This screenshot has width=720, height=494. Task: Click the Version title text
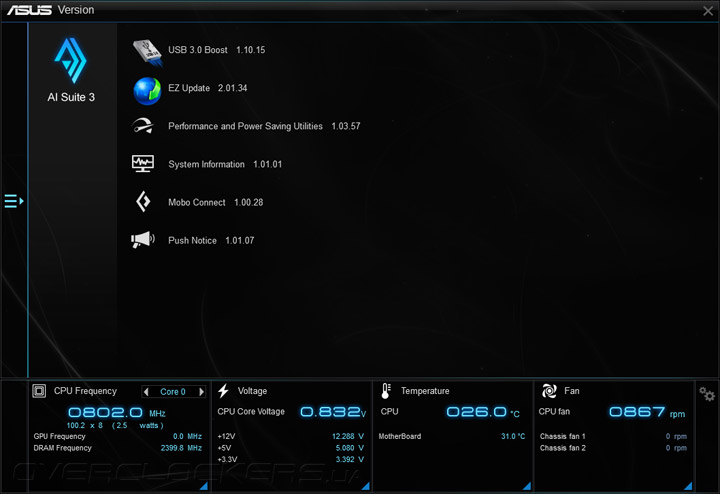click(76, 10)
